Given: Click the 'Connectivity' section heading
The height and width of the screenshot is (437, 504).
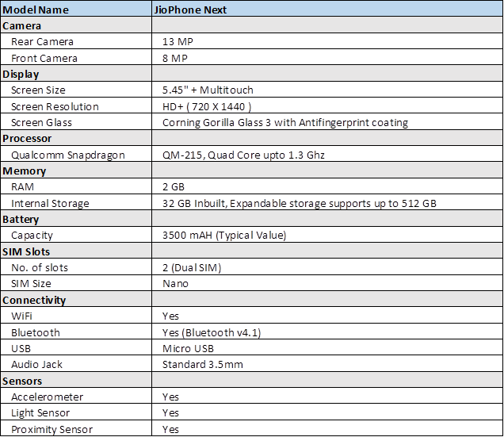Looking at the screenshot, I should [x=76, y=300].
